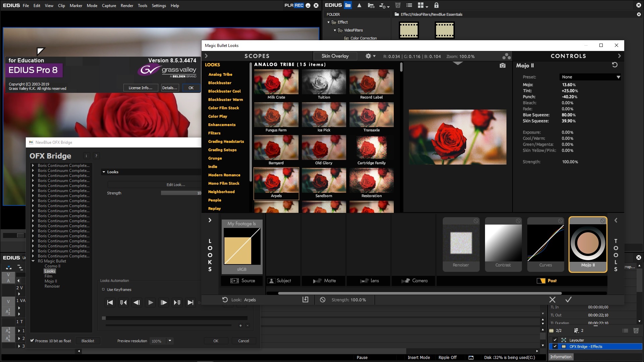This screenshot has width=644, height=362.
Task: Click the strength bypass circle icon
Action: click(323, 300)
